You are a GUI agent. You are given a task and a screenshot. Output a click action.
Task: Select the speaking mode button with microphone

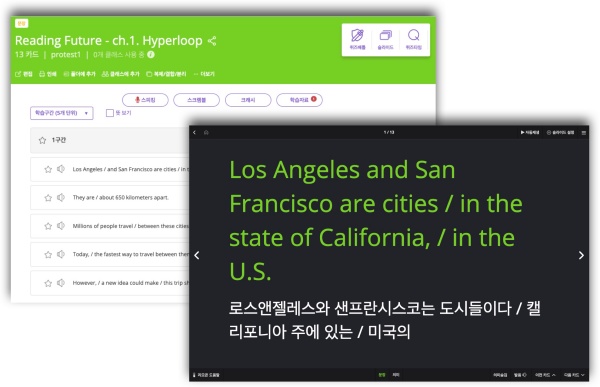pos(145,100)
